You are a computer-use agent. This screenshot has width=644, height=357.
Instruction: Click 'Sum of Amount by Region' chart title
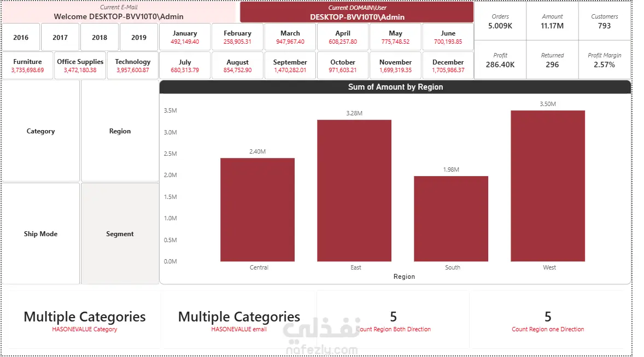[395, 87]
